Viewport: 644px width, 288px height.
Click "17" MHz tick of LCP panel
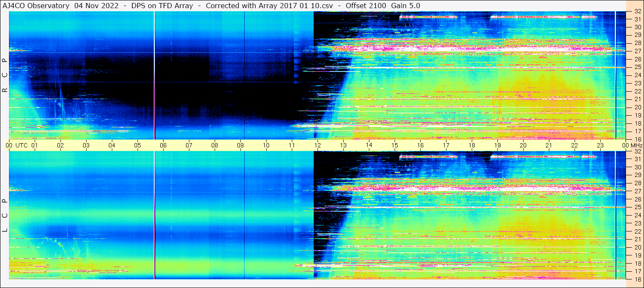click(x=638, y=271)
